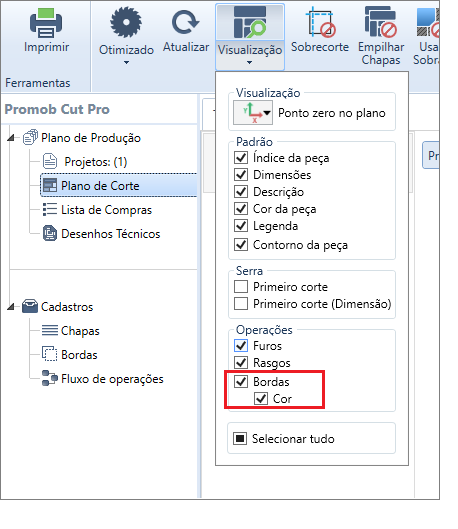Click the Imprimir printer icon
458x529 pixels.
pyautogui.click(x=46, y=23)
